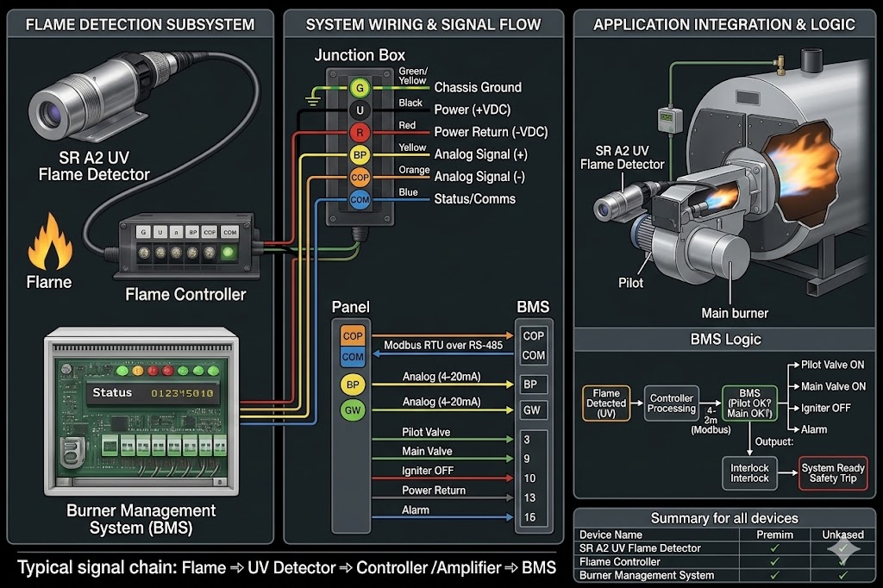Click the Modbus RTU over RS-485 label
Screen dimensions: 883x588
click(x=443, y=345)
